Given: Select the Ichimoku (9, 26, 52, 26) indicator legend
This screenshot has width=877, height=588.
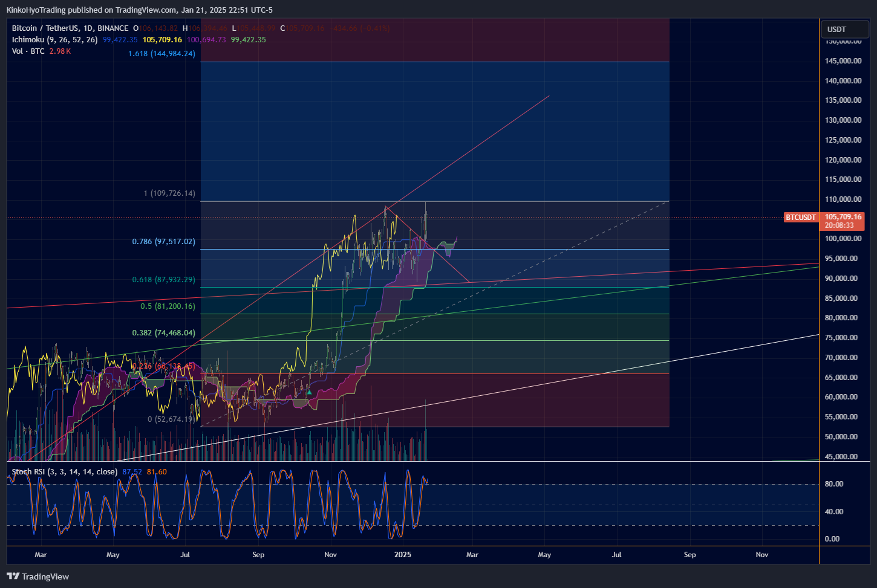Looking at the screenshot, I should [54, 39].
